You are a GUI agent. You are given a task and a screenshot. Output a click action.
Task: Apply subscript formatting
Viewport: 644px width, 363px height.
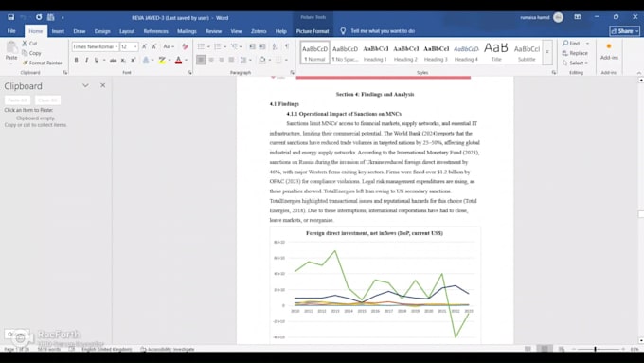tap(123, 60)
